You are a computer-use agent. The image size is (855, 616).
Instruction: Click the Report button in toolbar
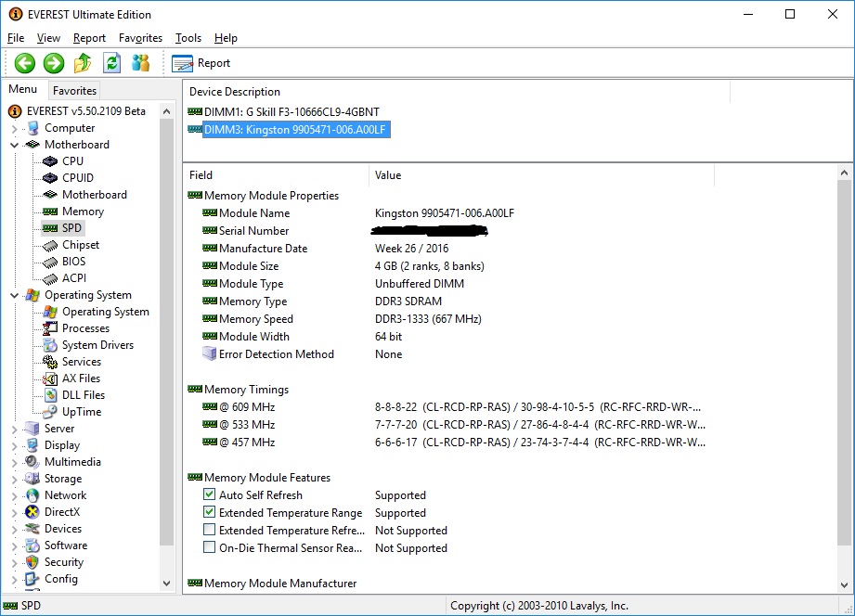pos(202,63)
